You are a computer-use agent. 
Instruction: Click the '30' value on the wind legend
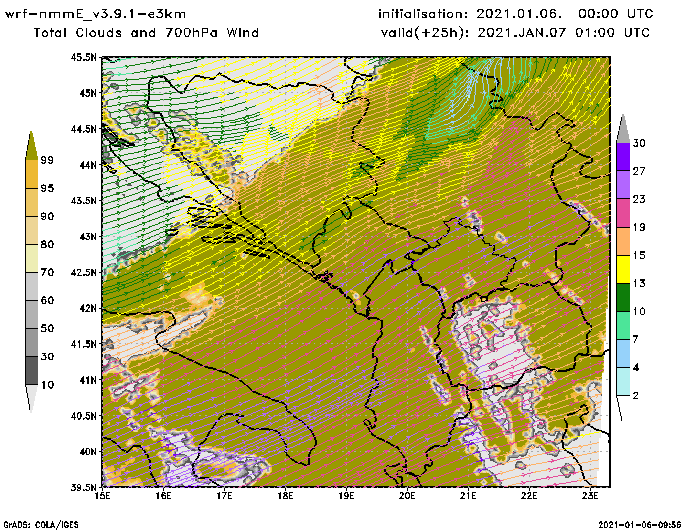tap(639, 143)
